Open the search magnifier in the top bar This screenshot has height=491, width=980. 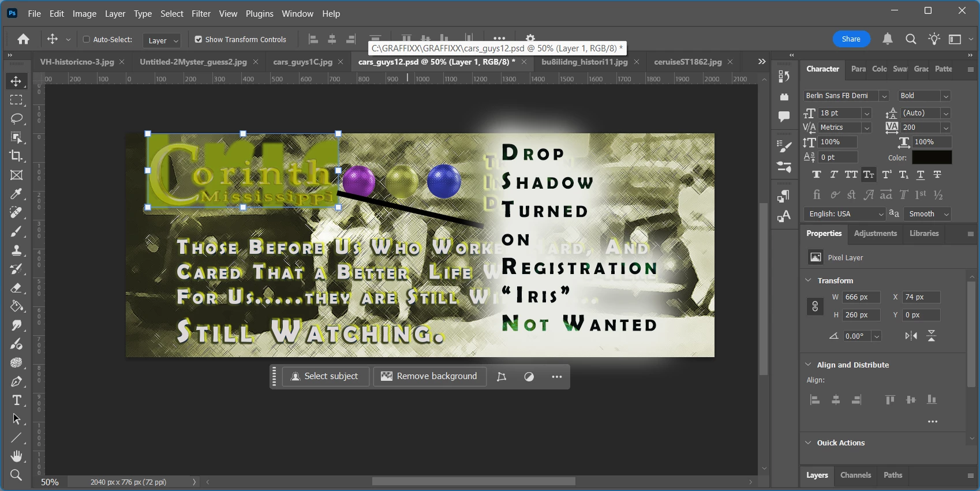pyautogui.click(x=911, y=39)
